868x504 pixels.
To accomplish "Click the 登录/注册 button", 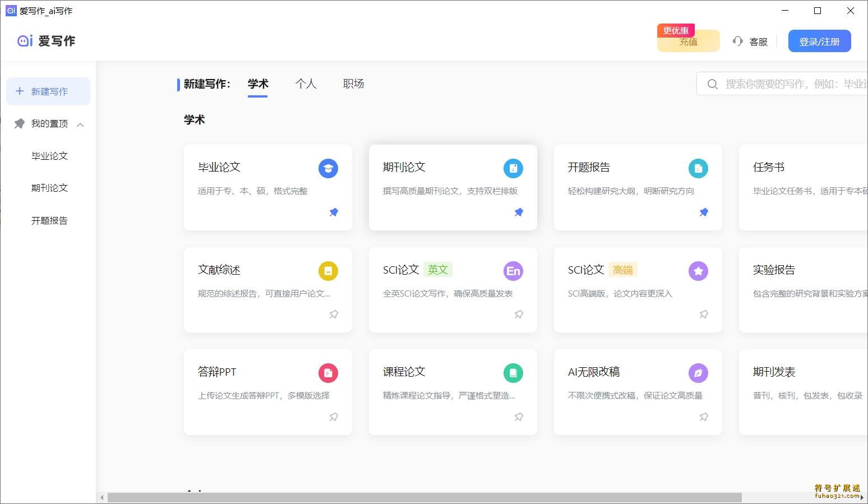I will (x=819, y=40).
